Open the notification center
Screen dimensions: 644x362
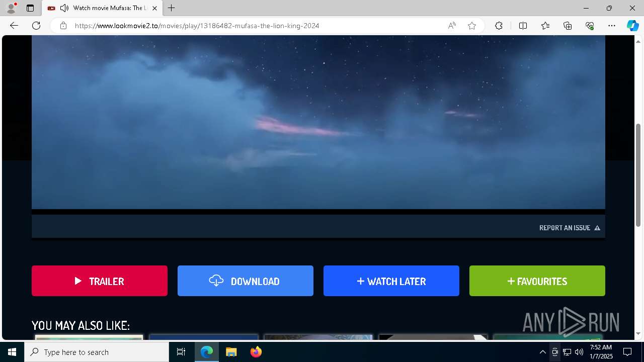point(627,352)
